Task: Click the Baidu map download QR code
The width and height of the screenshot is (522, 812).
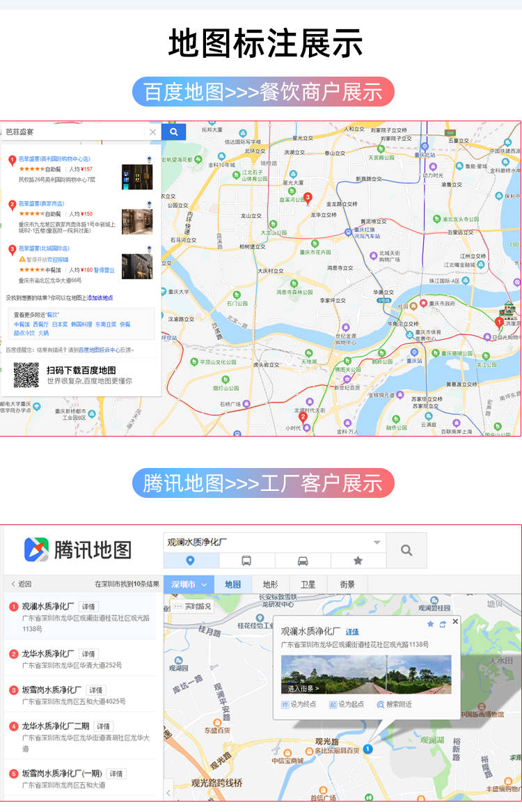Action: click(26, 375)
